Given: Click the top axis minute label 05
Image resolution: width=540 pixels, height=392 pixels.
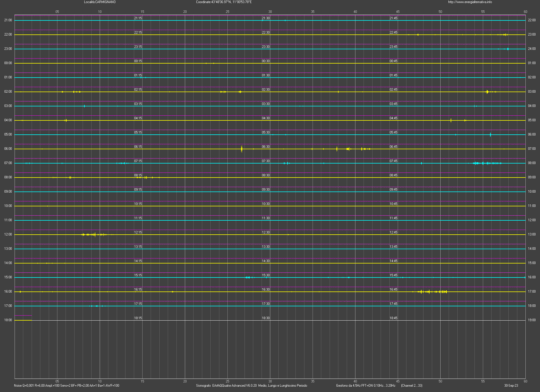Looking at the screenshot, I should click(57, 12).
